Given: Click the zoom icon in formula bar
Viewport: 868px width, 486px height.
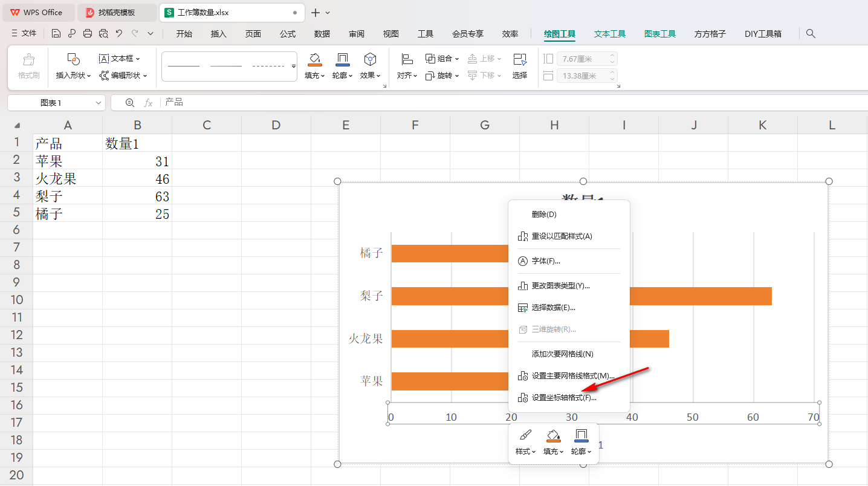Looking at the screenshot, I should coord(129,103).
